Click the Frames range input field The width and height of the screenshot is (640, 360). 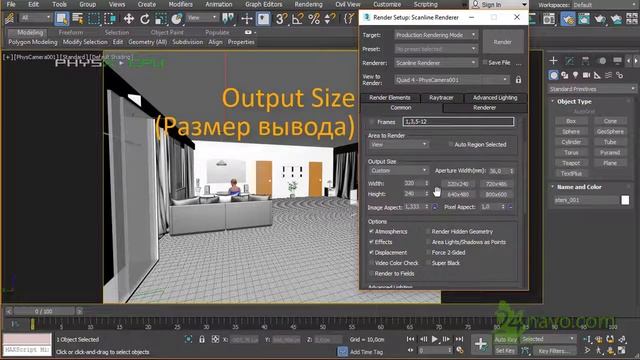click(458, 122)
